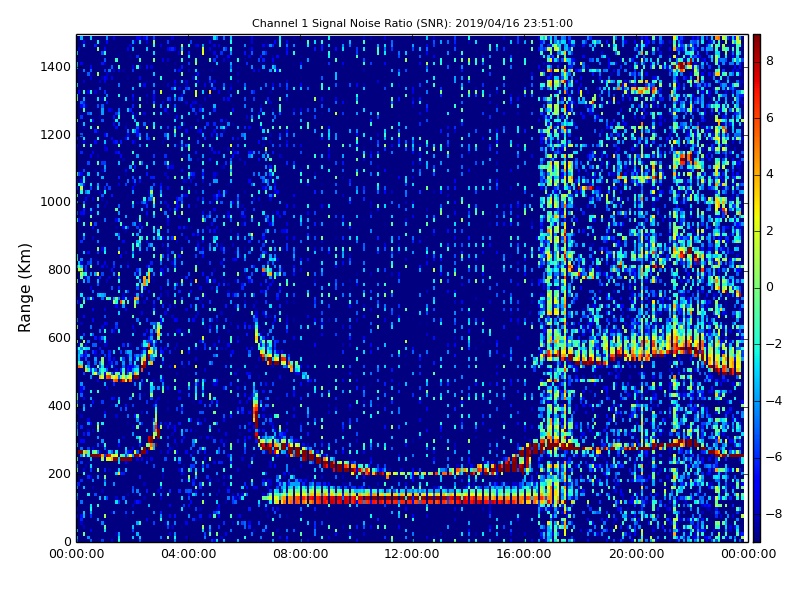Click the colorbar label −8

point(773,514)
